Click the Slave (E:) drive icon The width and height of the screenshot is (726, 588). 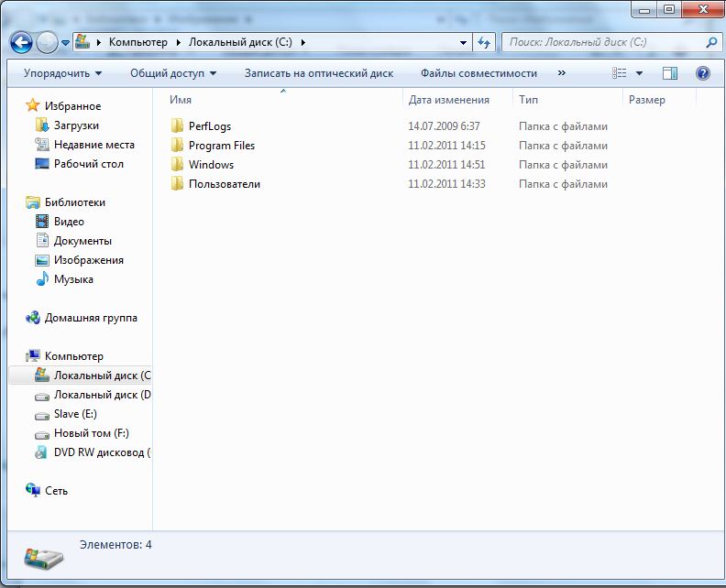pyautogui.click(x=42, y=416)
